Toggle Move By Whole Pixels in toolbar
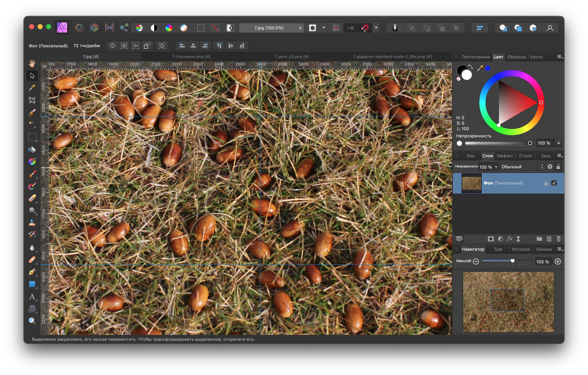 [350, 28]
